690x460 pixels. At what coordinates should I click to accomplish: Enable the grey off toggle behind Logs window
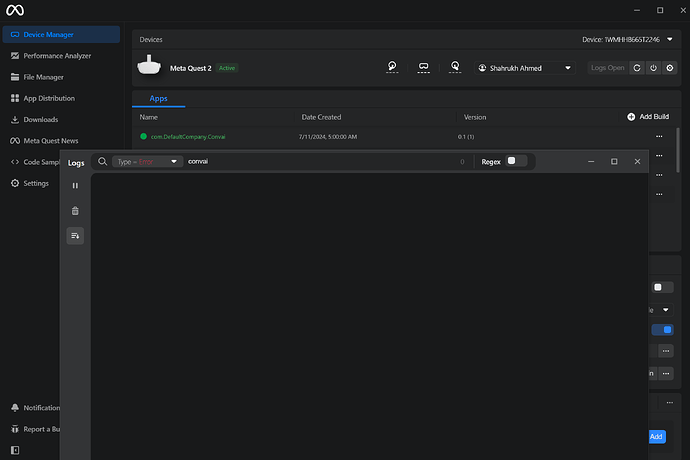coord(662,287)
